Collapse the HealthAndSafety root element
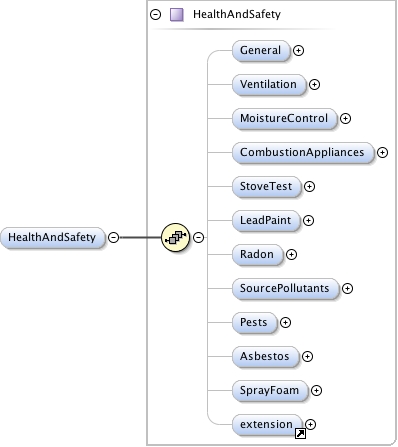 tap(114, 237)
